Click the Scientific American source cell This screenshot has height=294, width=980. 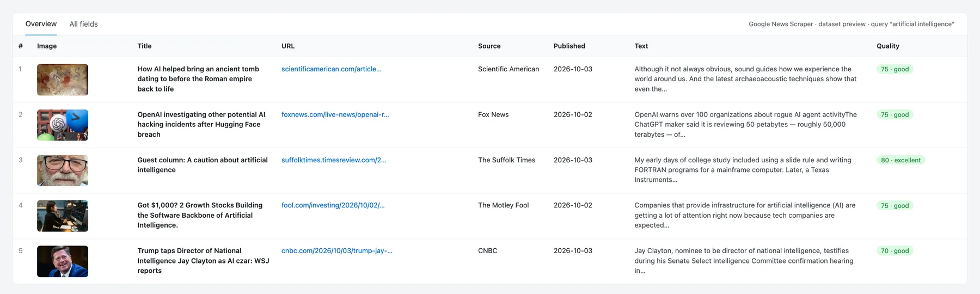(509, 69)
